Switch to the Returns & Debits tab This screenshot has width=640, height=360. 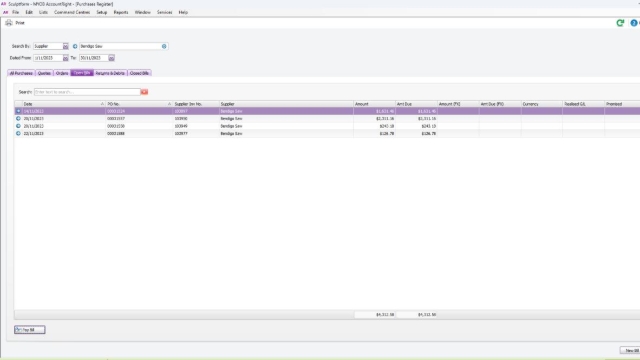(110, 73)
